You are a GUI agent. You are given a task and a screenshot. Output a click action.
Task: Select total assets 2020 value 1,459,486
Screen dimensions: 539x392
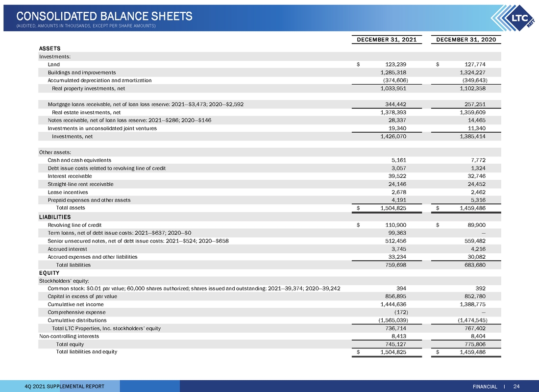(x=473, y=208)
